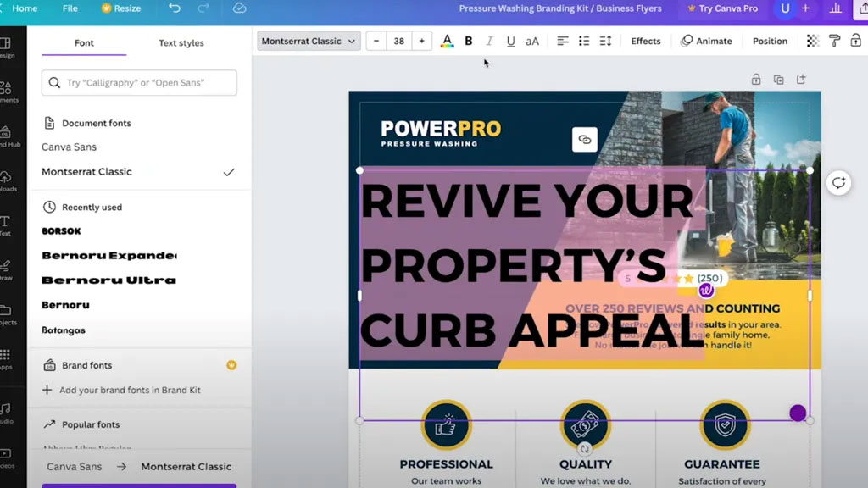Click the undo arrow

(175, 8)
